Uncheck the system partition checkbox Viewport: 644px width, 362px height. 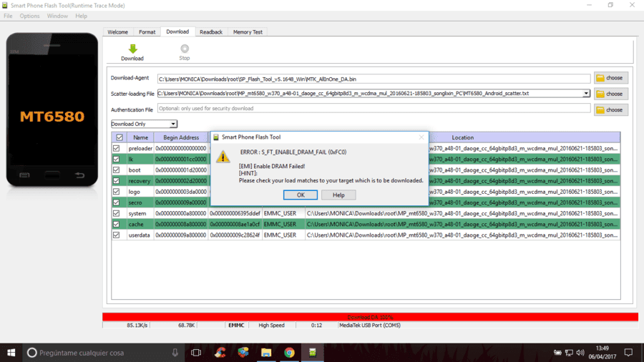pos(116,213)
